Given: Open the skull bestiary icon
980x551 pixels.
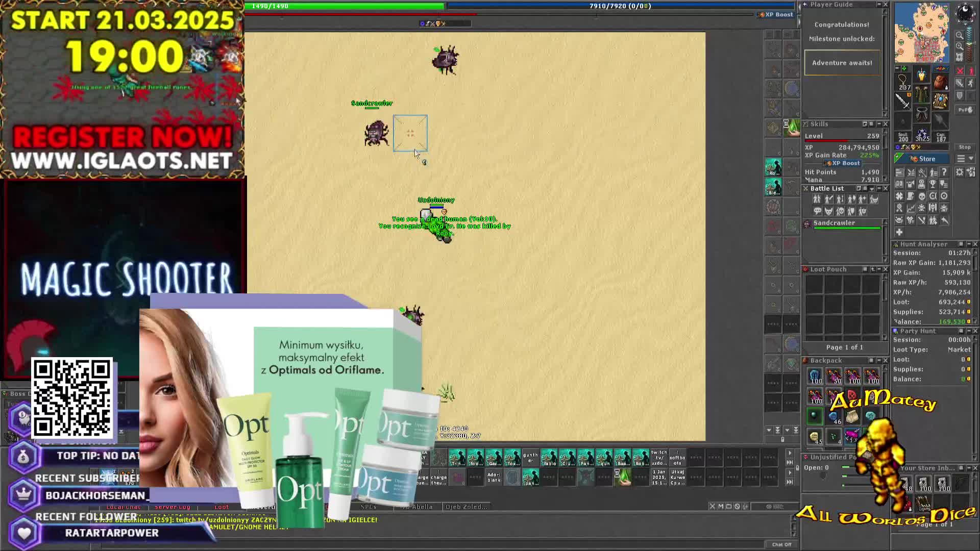Looking at the screenshot, I should pyautogui.click(x=922, y=196).
